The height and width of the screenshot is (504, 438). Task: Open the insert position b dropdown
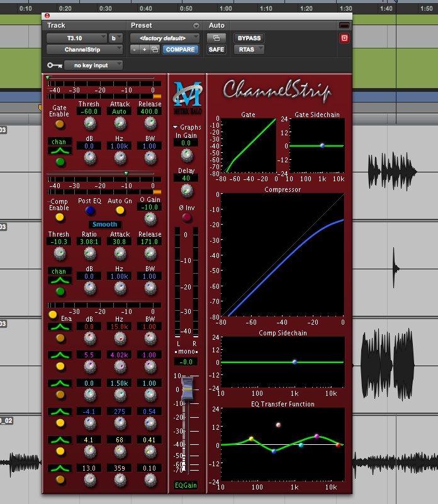pos(115,38)
